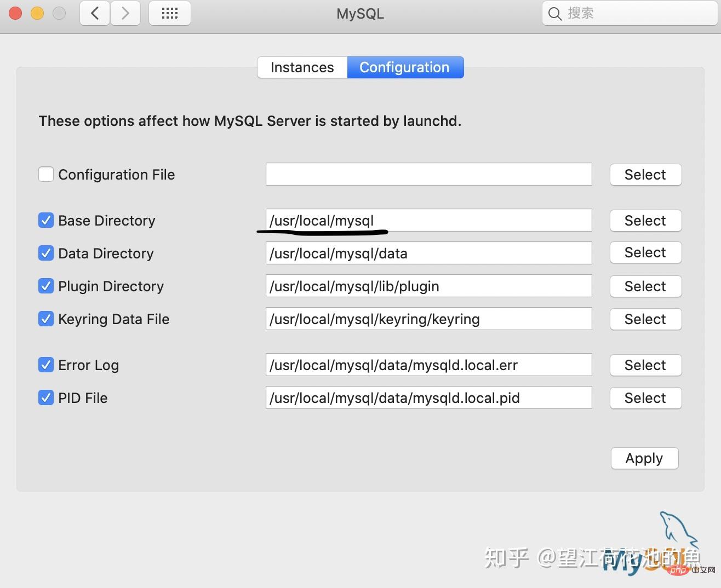
Task: Choose Select for Plugin Directory
Action: point(645,286)
